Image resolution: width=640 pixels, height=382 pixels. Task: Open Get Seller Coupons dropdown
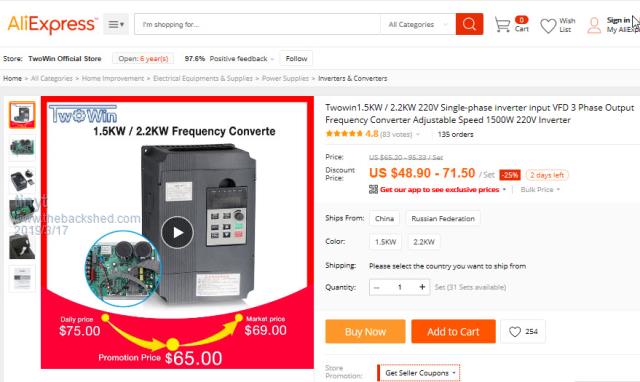click(419, 373)
